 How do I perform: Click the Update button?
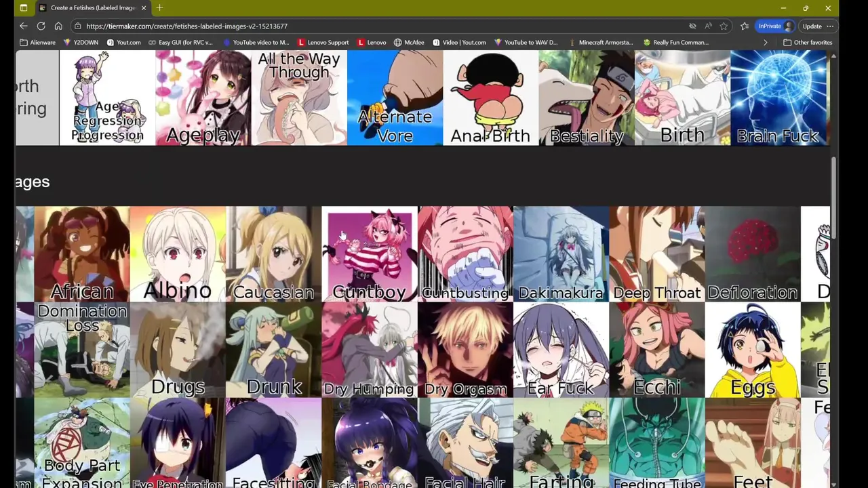[812, 26]
